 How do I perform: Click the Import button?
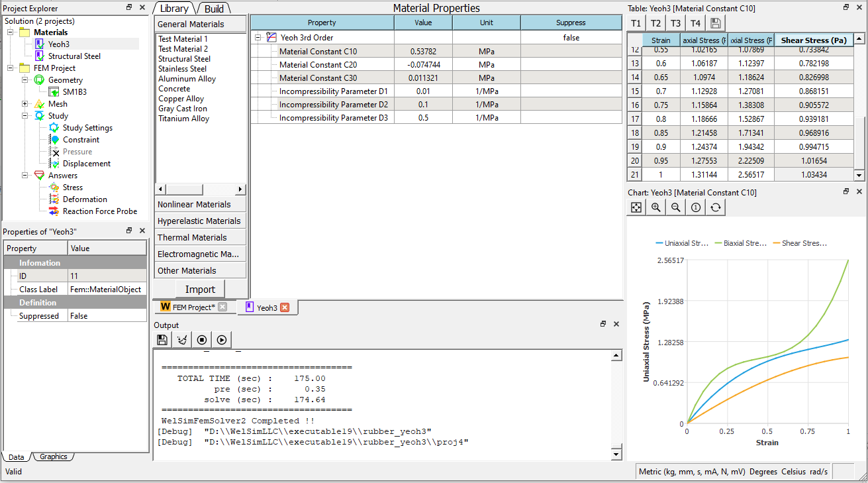200,289
